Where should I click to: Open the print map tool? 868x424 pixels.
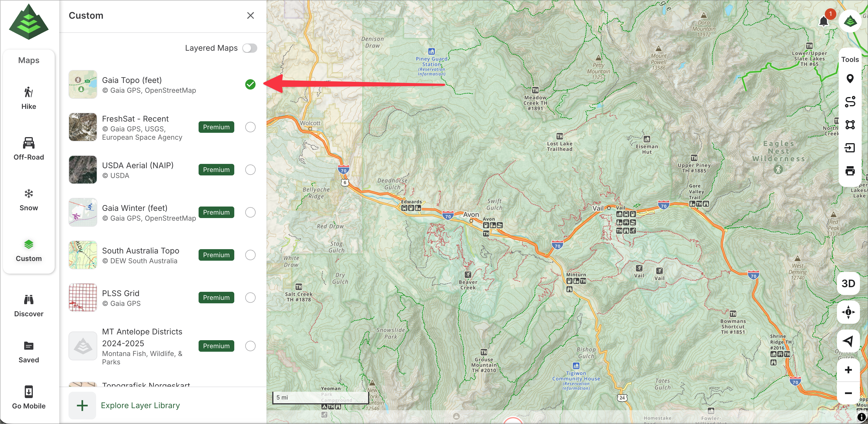[x=850, y=171]
